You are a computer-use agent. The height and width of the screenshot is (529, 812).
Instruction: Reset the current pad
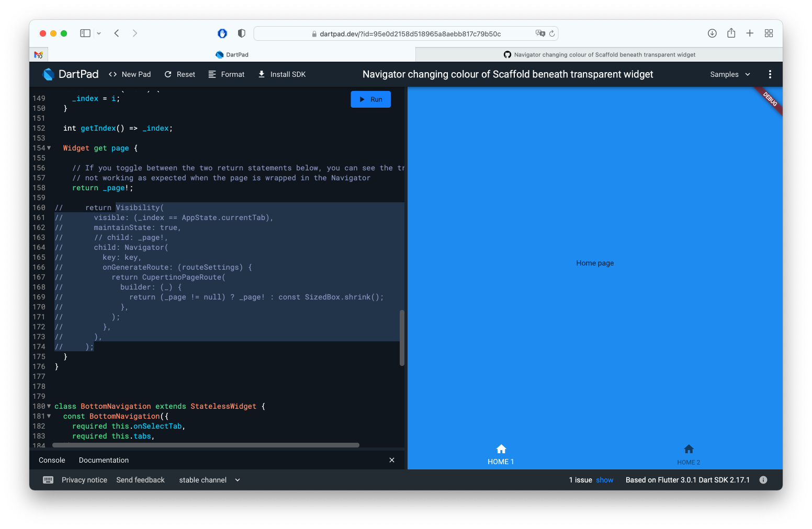[x=179, y=74]
